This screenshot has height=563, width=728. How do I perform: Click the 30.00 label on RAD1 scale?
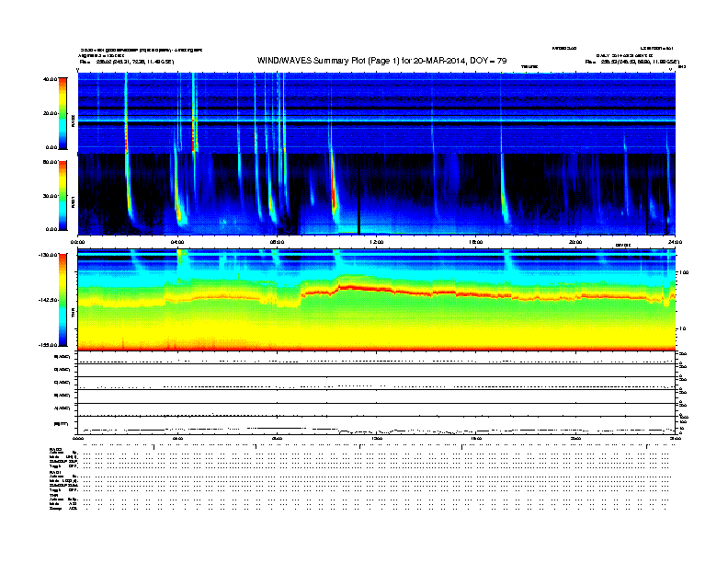tap(50, 196)
